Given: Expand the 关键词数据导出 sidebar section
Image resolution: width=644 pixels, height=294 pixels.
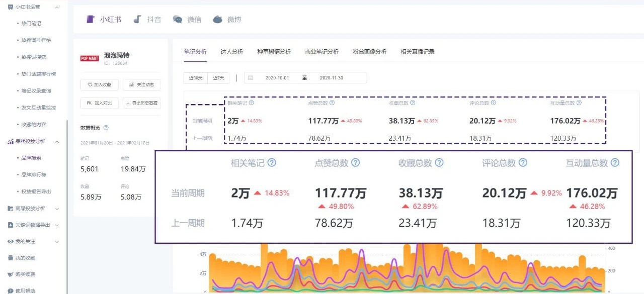Looking at the screenshot, I should click(57, 225).
